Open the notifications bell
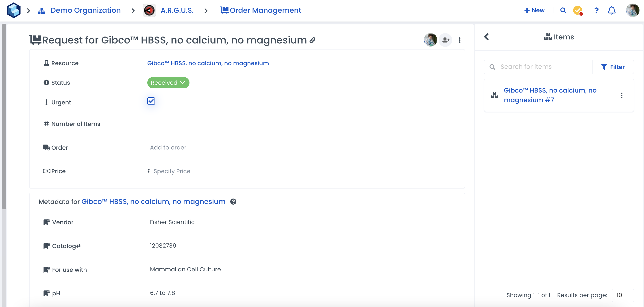644x307 pixels. point(611,10)
